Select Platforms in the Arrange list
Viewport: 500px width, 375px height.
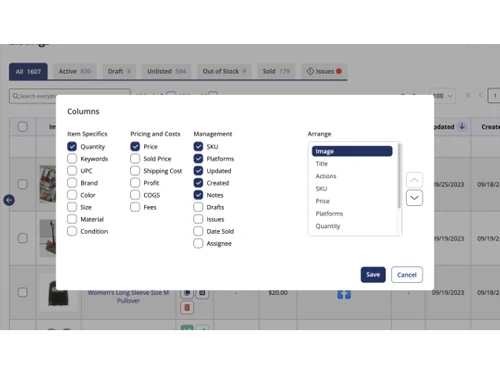click(x=352, y=213)
